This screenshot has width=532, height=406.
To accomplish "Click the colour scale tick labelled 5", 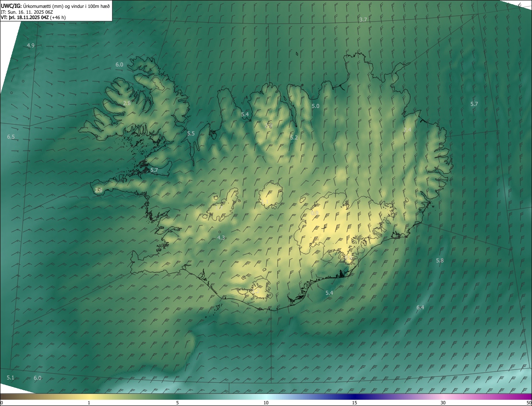I will pos(177,403).
